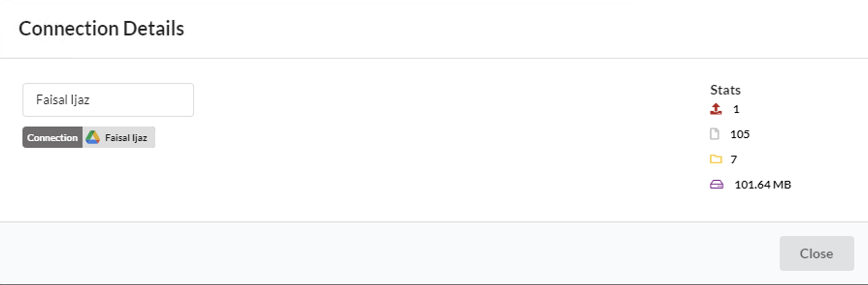Click the 105 files count value
868x285 pixels.
click(x=740, y=134)
